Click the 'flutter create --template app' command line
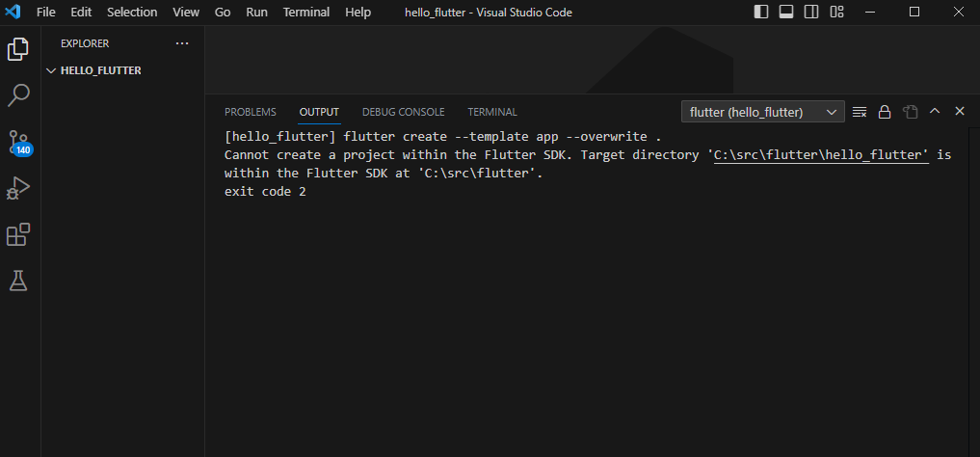The width and height of the screenshot is (980, 457). pos(442,136)
